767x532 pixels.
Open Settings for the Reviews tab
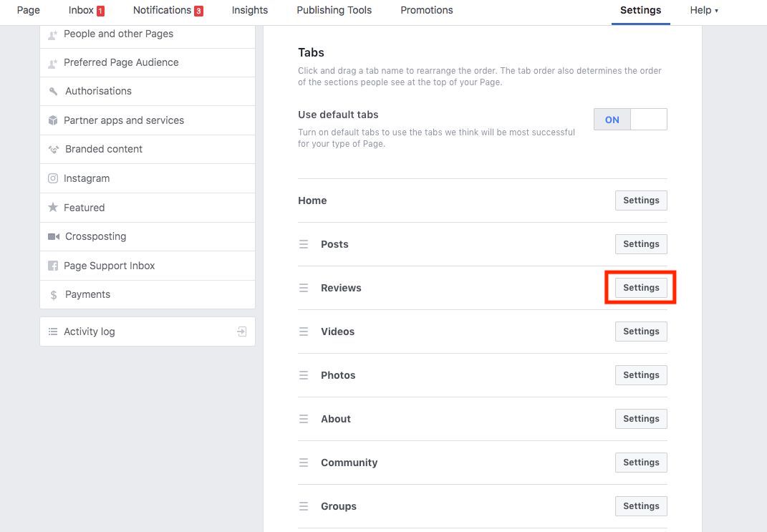point(641,288)
